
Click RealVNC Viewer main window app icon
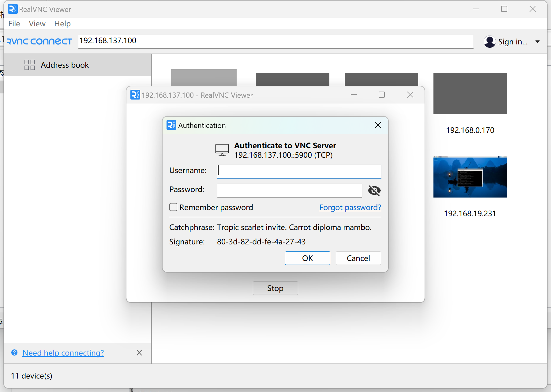(x=13, y=9)
